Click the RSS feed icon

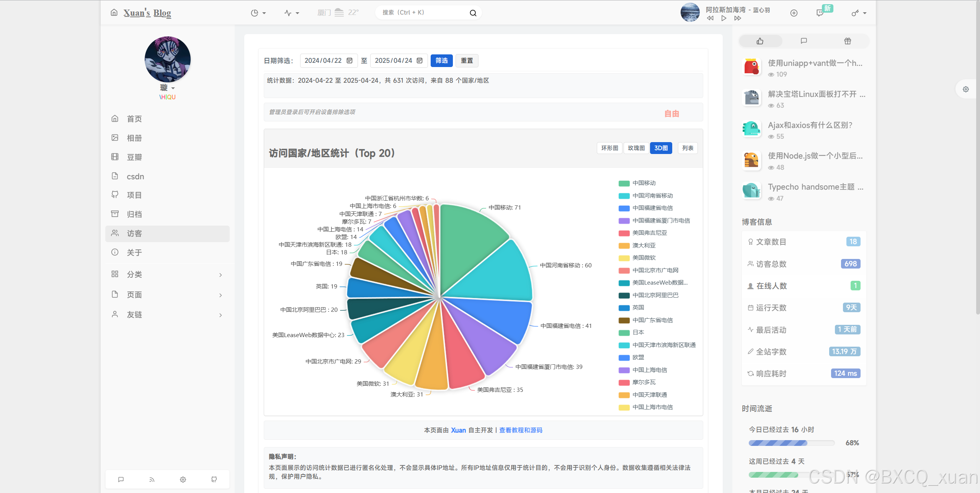(152, 479)
